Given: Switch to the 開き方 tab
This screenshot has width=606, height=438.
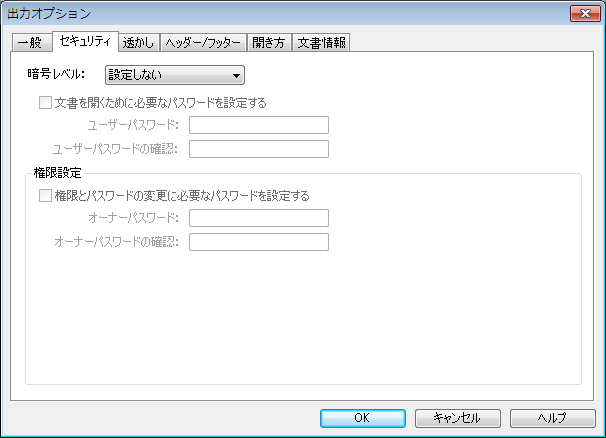Looking at the screenshot, I should click(x=270, y=43).
